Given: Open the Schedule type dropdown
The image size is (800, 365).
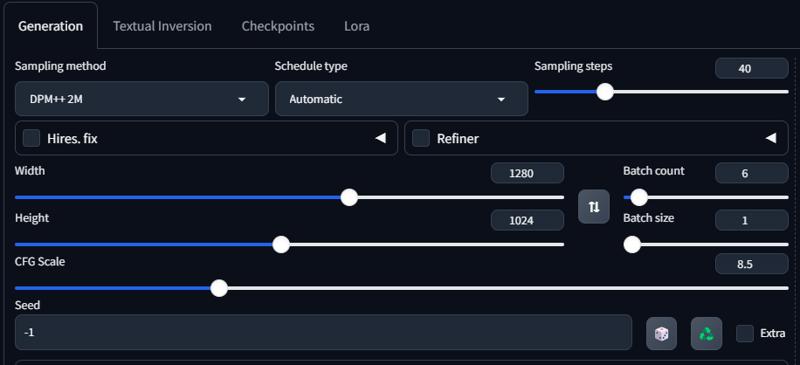Looking at the screenshot, I should pos(402,99).
